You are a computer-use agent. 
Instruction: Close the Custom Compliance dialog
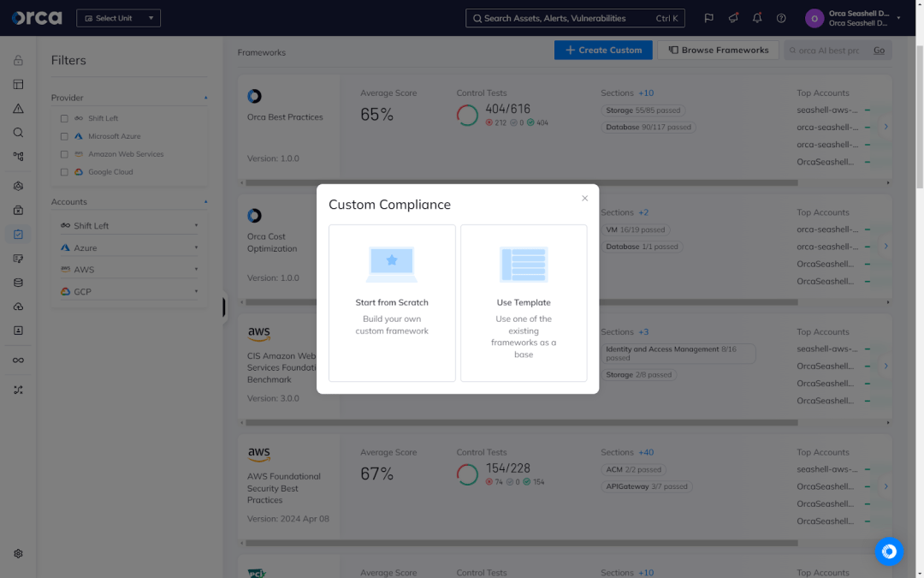click(x=584, y=198)
